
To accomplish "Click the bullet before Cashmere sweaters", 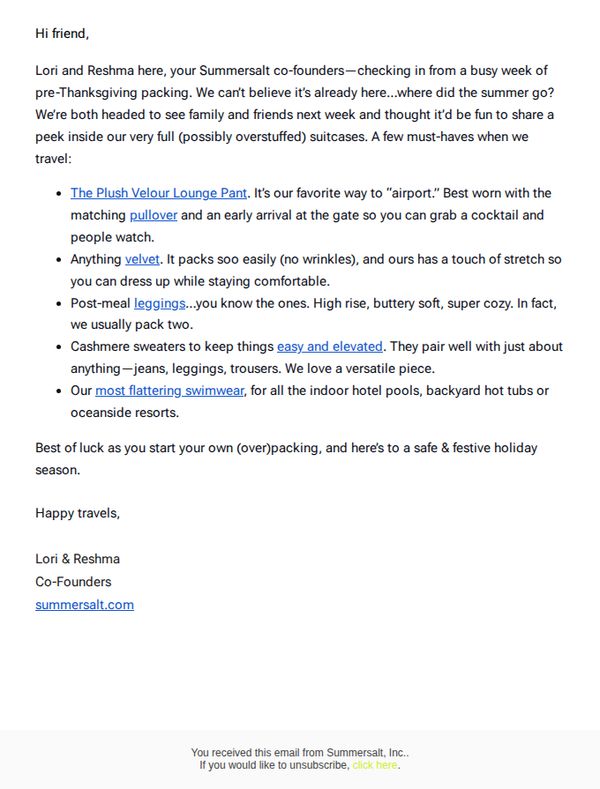I will point(59,347).
